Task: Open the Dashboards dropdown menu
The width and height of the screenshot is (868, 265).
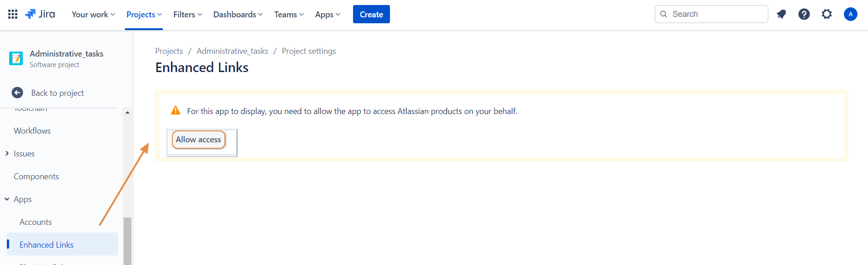Action: pos(238,15)
